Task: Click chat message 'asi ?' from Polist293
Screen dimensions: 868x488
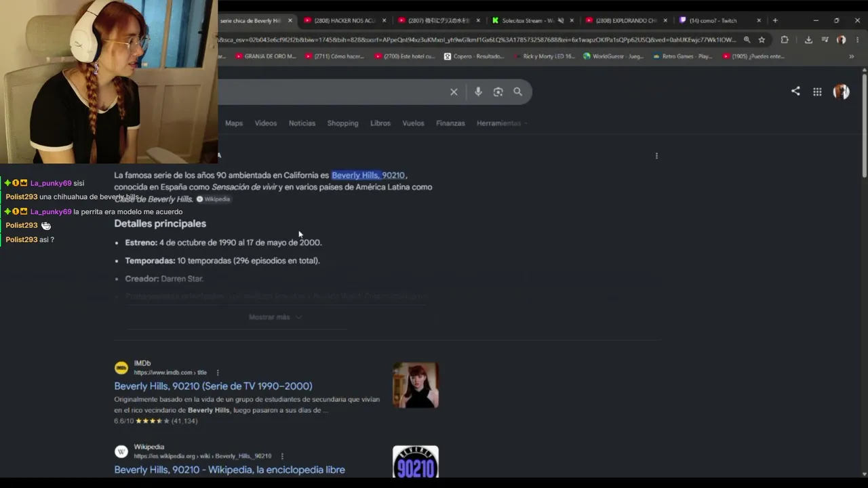Action: (47, 240)
